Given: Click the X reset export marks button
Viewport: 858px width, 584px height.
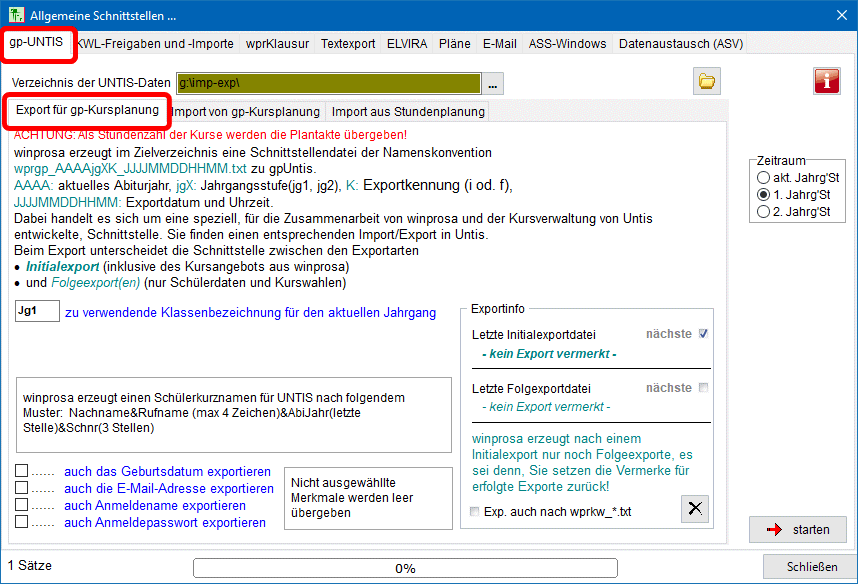Looking at the screenshot, I should click(x=695, y=509).
